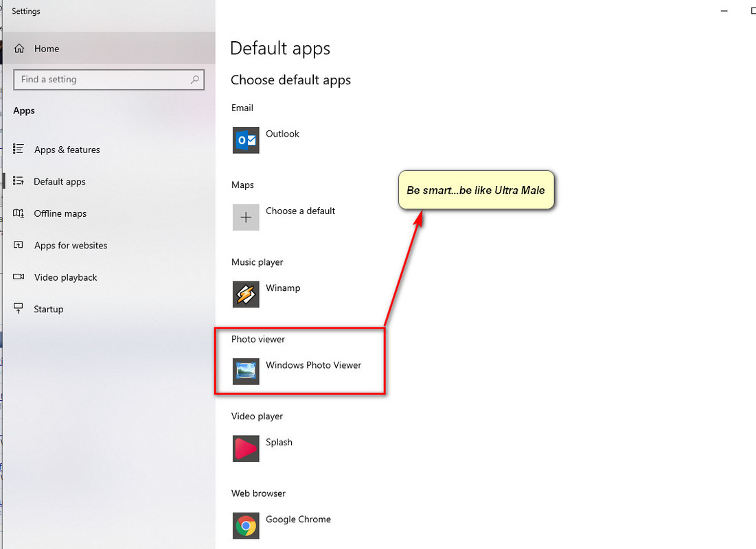Click the search magnifier in Find a setting

195,79
